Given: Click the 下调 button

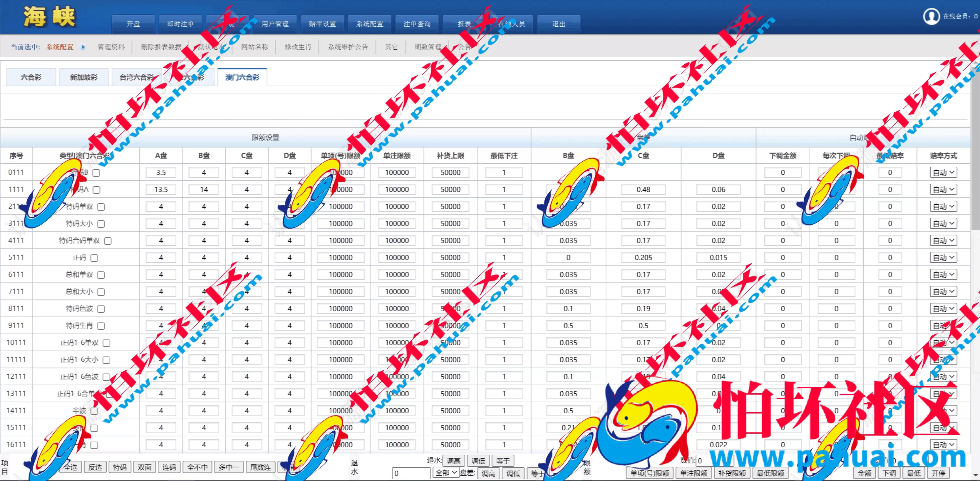Looking at the screenshot, I should point(889,473).
